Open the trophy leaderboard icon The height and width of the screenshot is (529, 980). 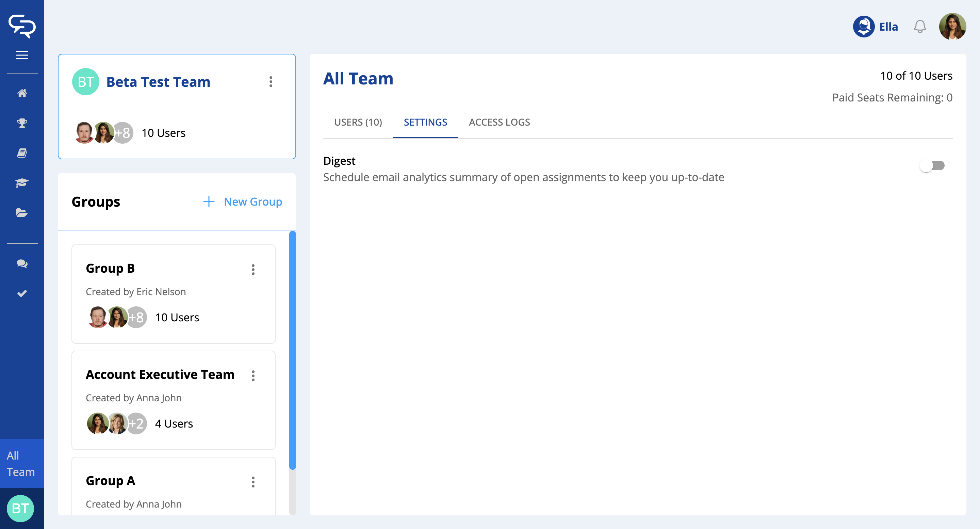coord(22,123)
